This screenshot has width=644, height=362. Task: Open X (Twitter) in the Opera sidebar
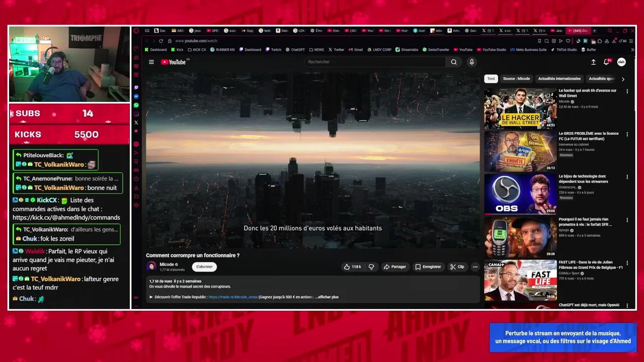(x=136, y=122)
